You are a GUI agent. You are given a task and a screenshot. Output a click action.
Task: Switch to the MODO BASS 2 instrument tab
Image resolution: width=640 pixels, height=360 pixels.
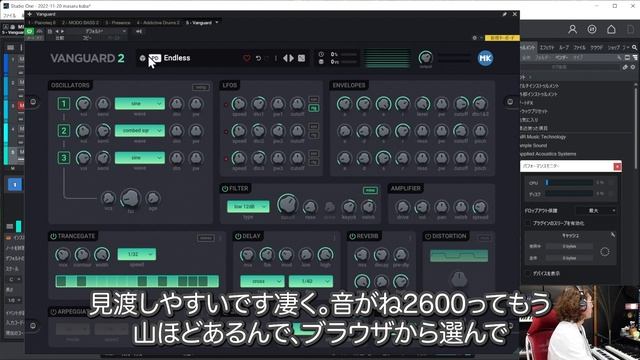pos(80,22)
